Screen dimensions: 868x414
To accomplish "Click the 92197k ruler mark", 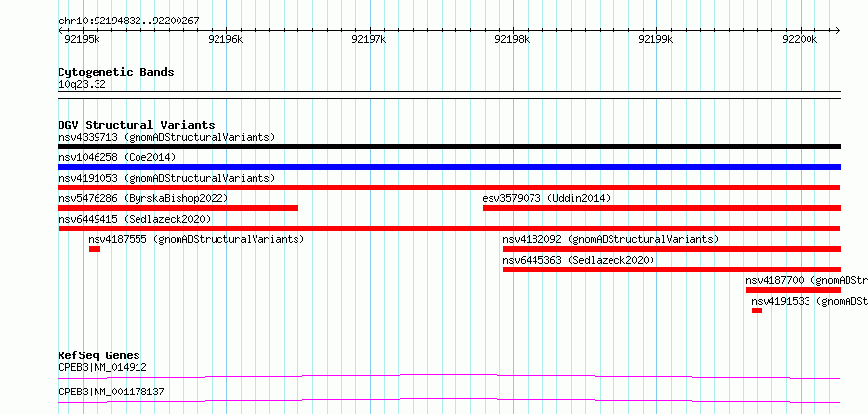I will click(370, 39).
